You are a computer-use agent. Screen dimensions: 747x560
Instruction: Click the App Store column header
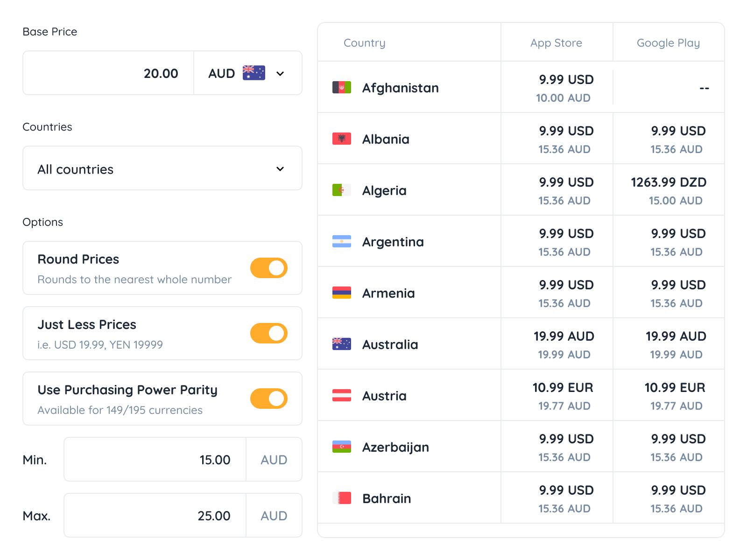(556, 43)
